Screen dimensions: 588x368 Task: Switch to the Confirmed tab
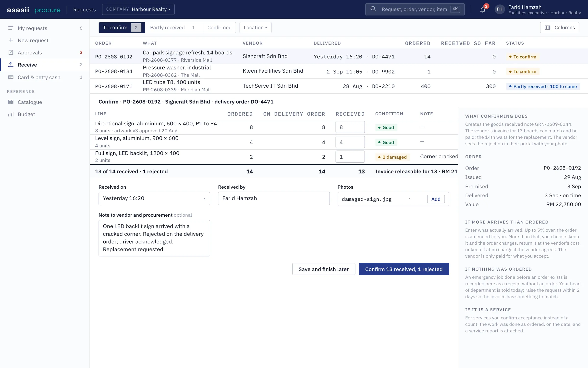coord(219,27)
